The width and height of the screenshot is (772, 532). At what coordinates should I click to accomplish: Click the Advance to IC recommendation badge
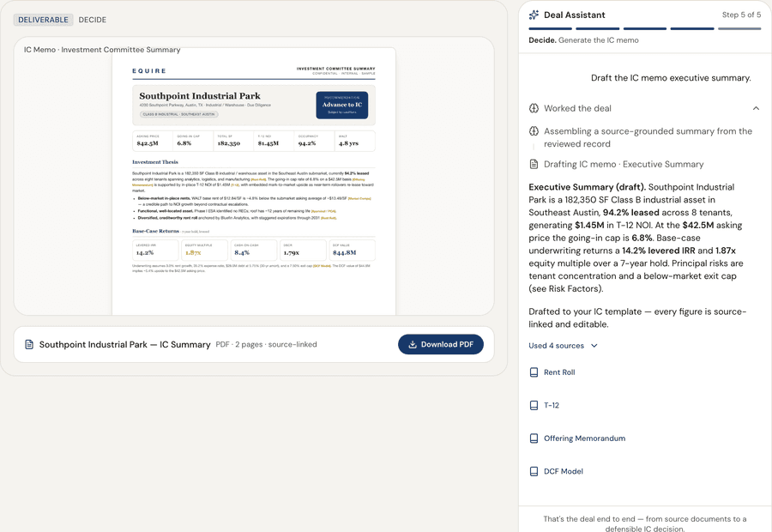[342, 105]
